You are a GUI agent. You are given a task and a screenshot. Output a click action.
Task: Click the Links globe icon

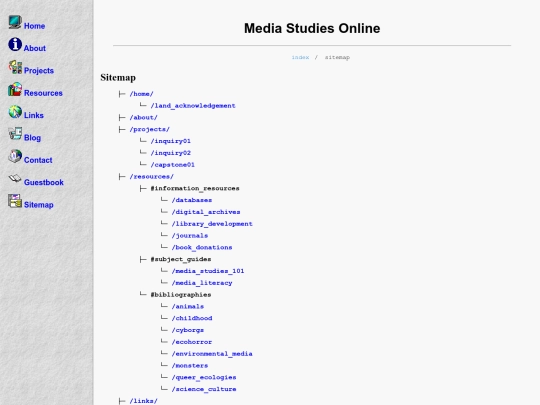click(15, 112)
